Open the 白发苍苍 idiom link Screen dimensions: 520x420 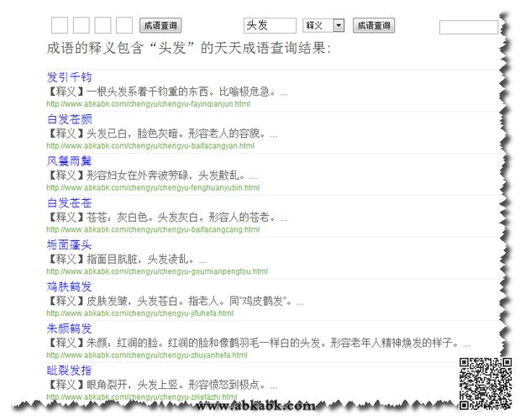tap(70, 203)
